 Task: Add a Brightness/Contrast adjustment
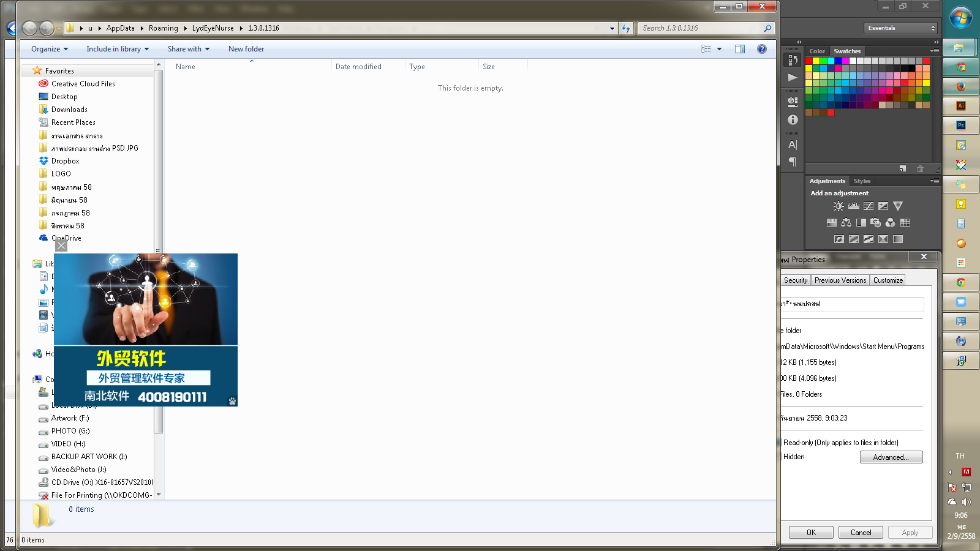tap(839, 206)
